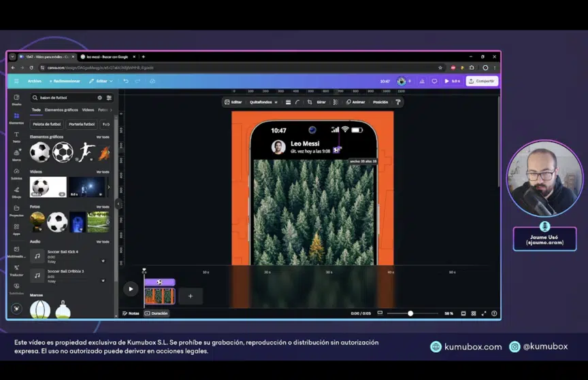Image resolution: width=588 pixels, height=380 pixels.
Task: Click the copy style paint roller icon
Action: pyautogui.click(x=398, y=102)
